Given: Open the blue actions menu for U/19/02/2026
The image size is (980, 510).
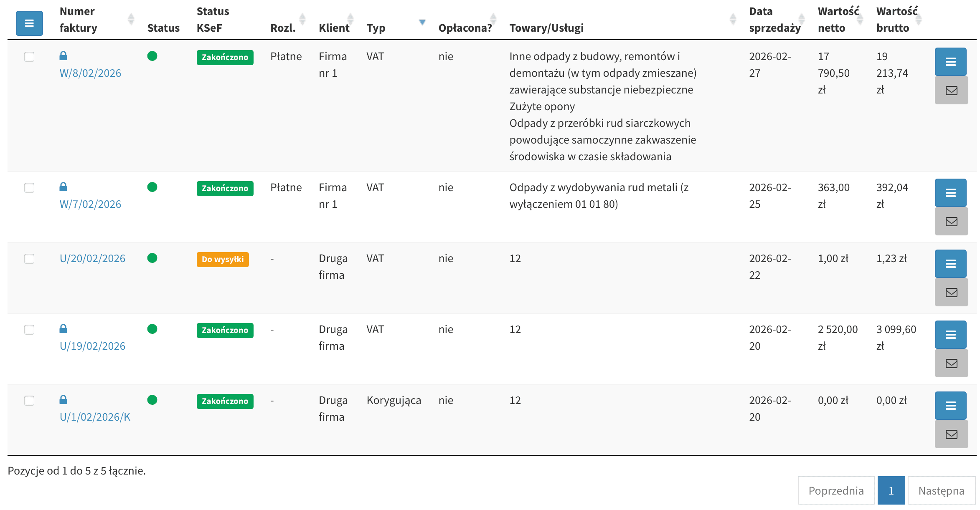Looking at the screenshot, I should [x=951, y=334].
